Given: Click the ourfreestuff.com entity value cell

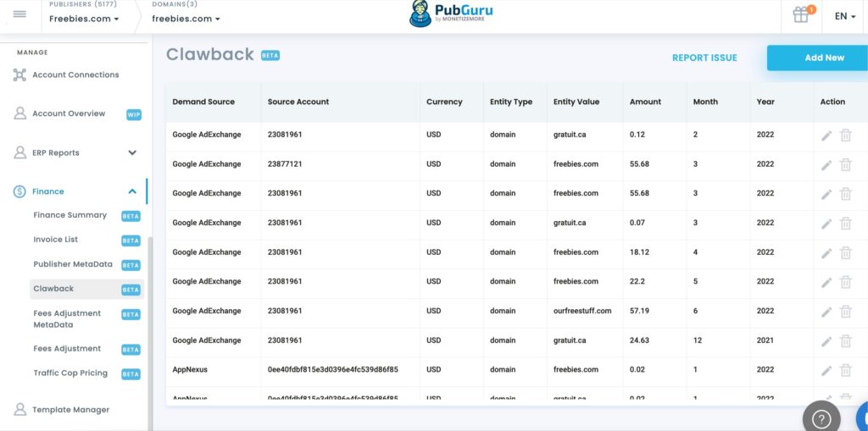Looking at the screenshot, I should [582, 311].
